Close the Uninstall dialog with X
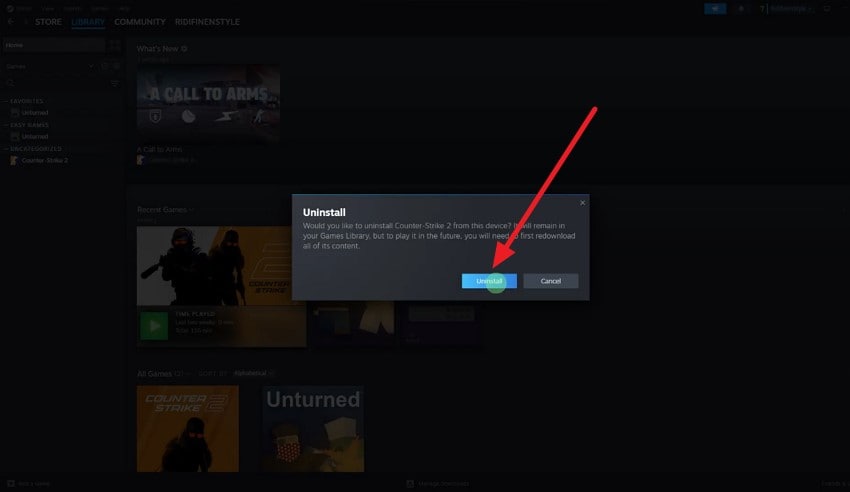 tap(582, 203)
